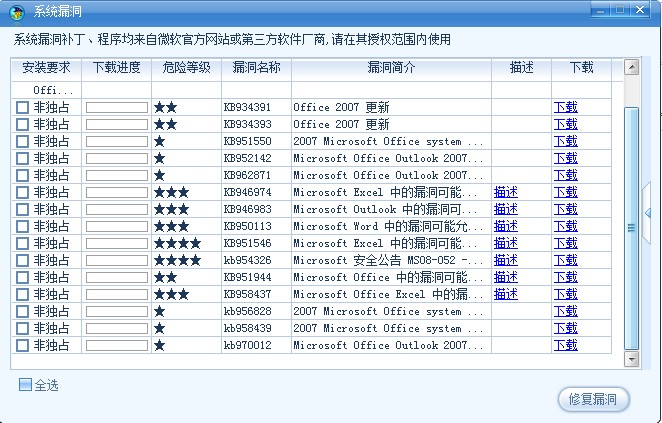Screen dimensions: 662x423
Task: Close the 系统漏洞 window
Action: pos(640,10)
